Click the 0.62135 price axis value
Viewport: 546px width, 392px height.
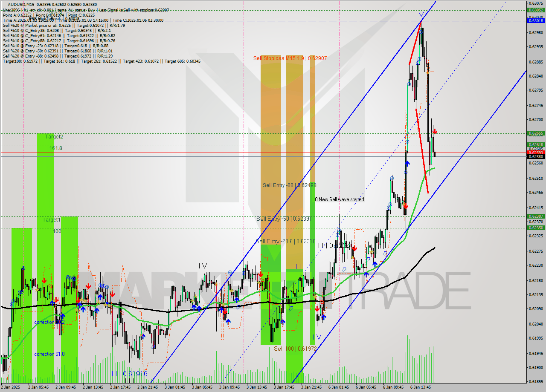(x=535, y=295)
